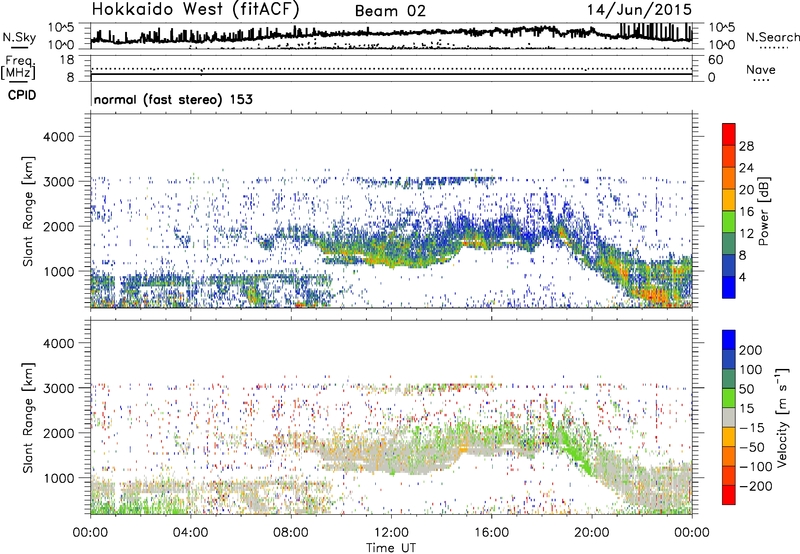Click the '12:00' time tick label
Viewport: 800px width, 554px height.
click(x=391, y=532)
